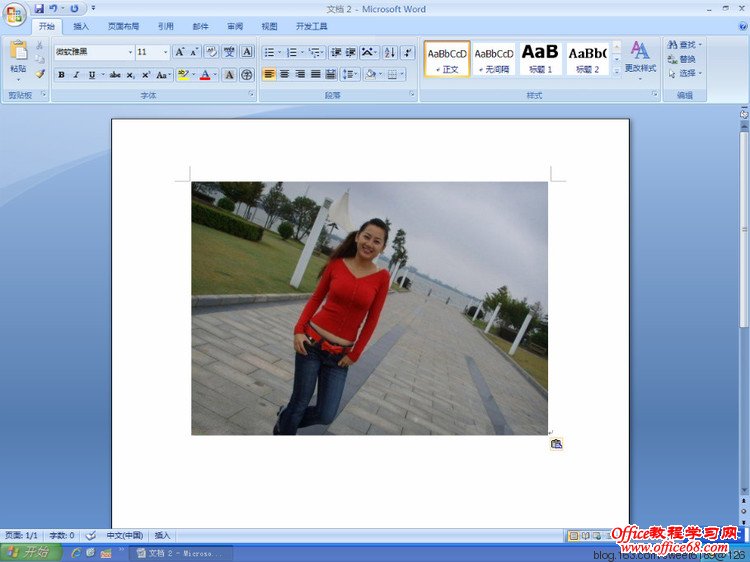Viewport: 750px width, 562px height.
Task: Switch to 视图 ribbon tab
Action: coord(269,26)
